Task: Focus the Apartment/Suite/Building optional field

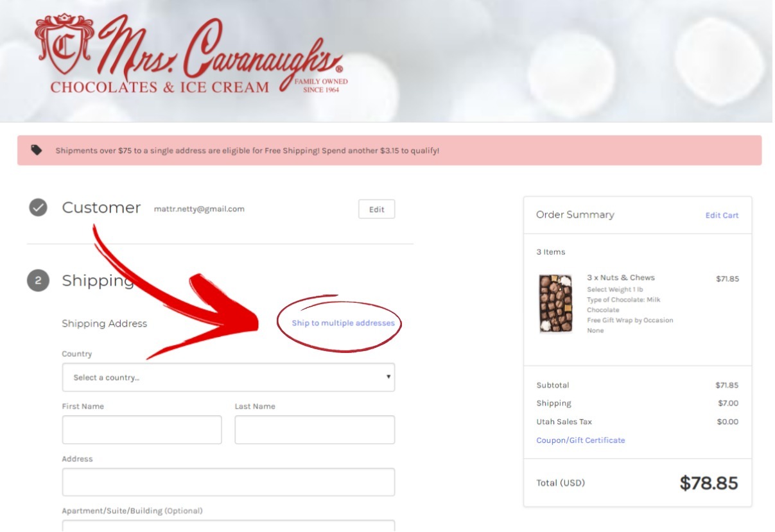Action: click(x=229, y=526)
